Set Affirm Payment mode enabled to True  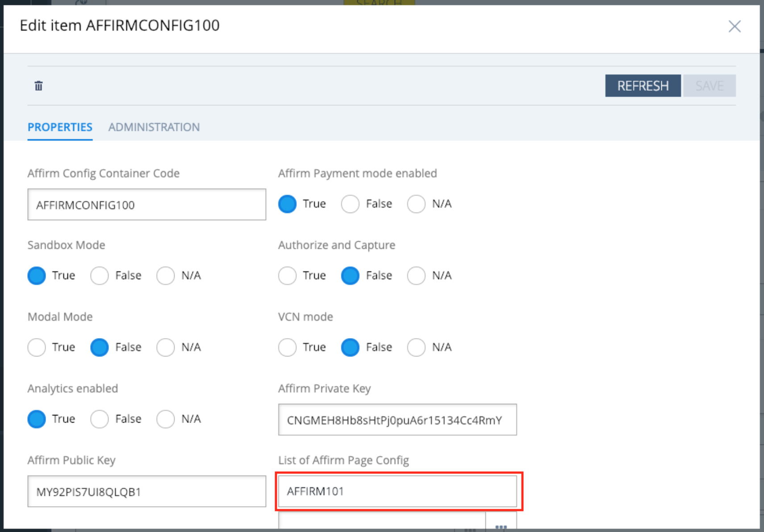(x=287, y=204)
